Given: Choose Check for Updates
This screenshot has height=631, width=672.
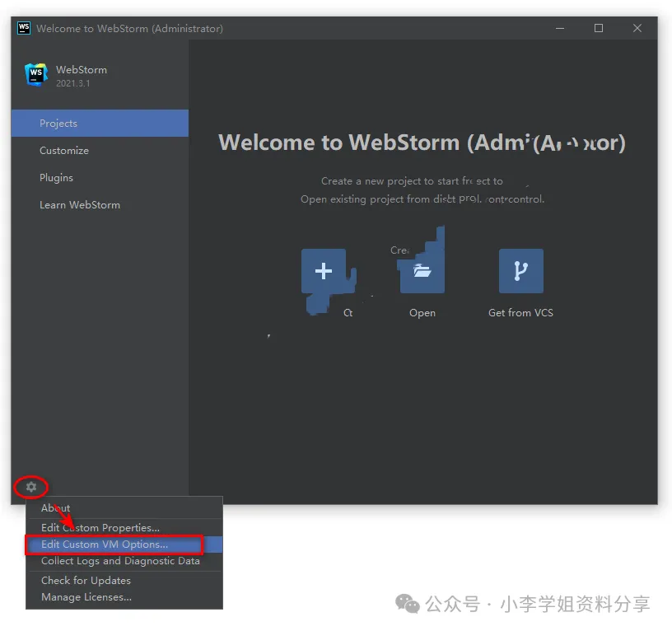Looking at the screenshot, I should coord(124,581).
